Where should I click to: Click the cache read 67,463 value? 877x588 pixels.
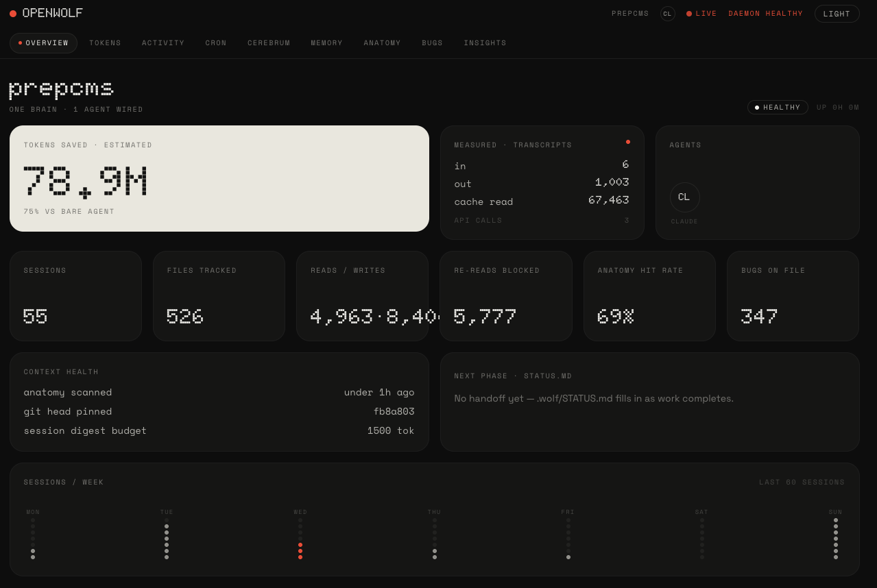pos(608,200)
